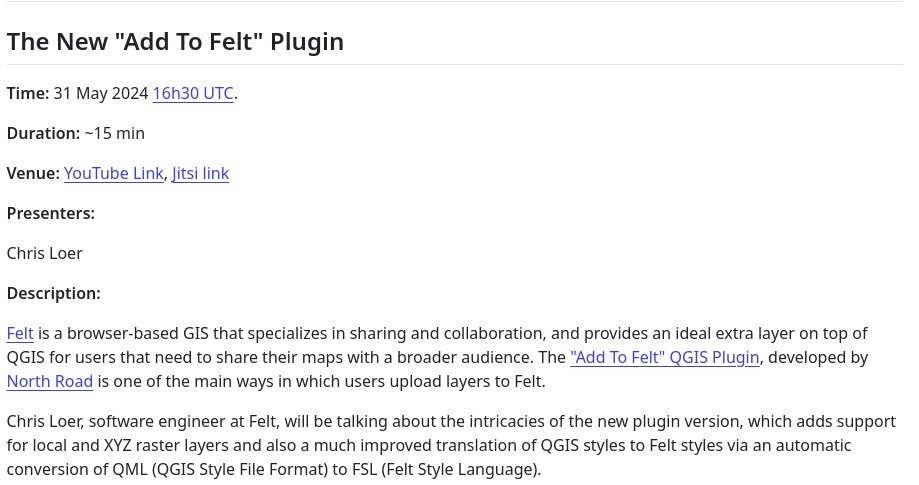The width and height of the screenshot is (919, 485).
Task: Open the "Add To Felt" QGIS Plugin link
Action: [665, 357]
